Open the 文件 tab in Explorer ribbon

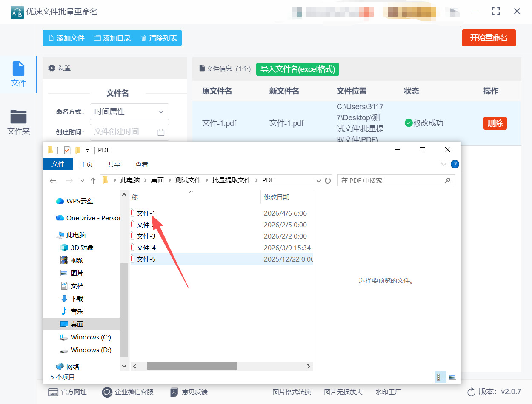[x=58, y=164]
